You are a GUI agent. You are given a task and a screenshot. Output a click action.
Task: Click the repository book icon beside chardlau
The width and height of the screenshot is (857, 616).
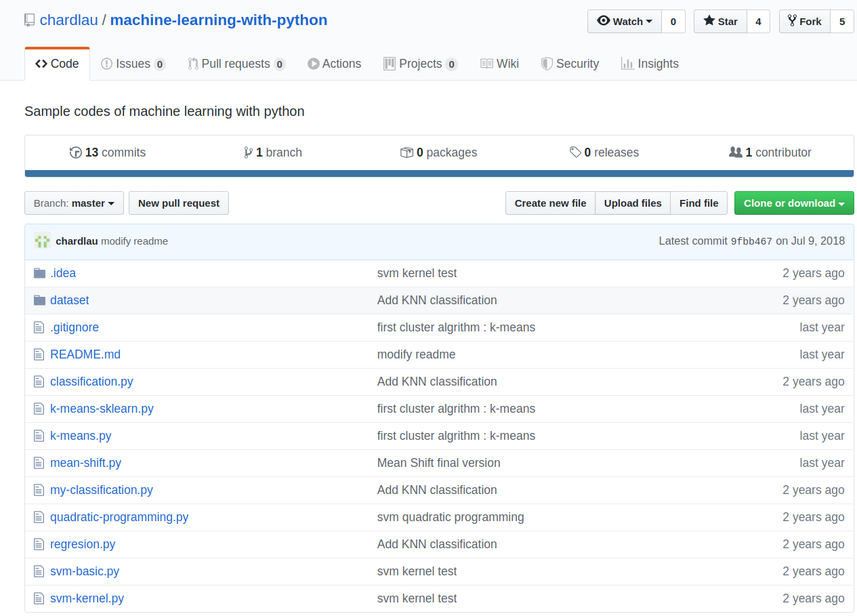tap(29, 20)
